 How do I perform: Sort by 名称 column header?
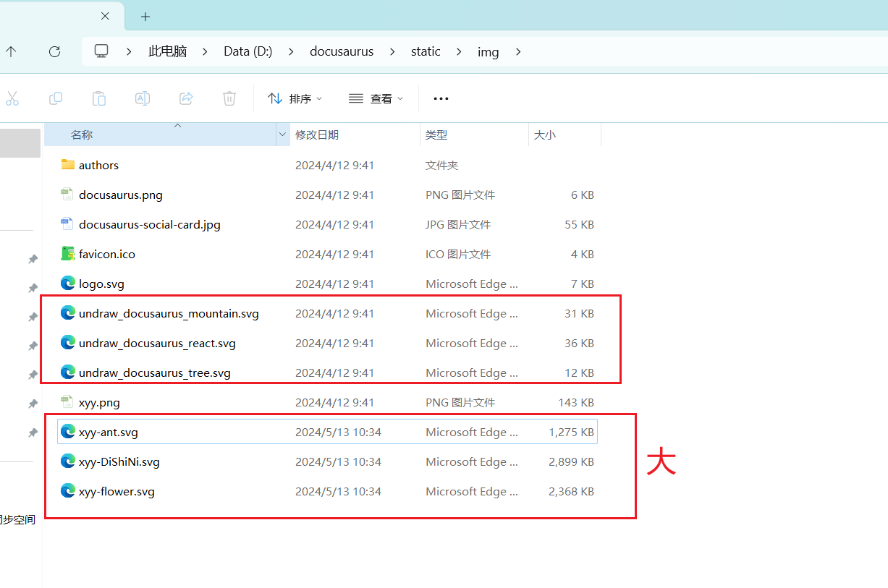pyautogui.click(x=160, y=135)
